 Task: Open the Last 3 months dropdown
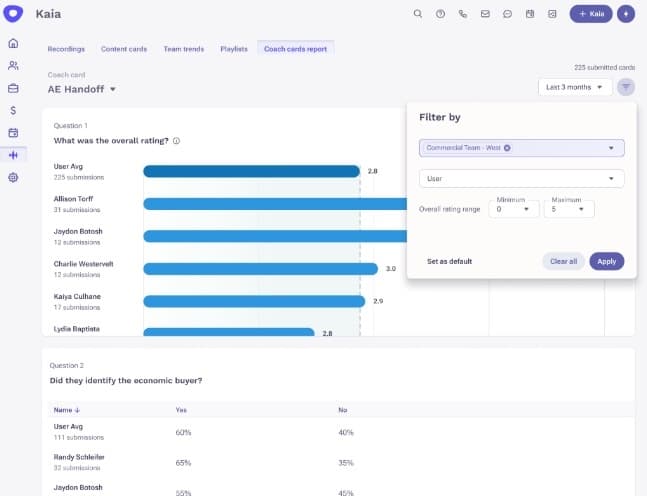click(574, 87)
